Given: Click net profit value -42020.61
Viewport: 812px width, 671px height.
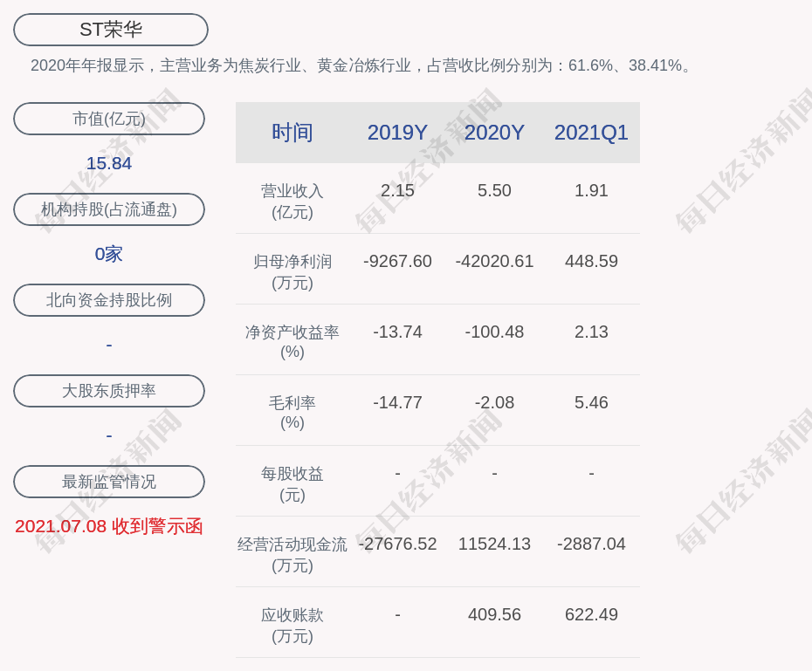Looking at the screenshot, I should [494, 261].
